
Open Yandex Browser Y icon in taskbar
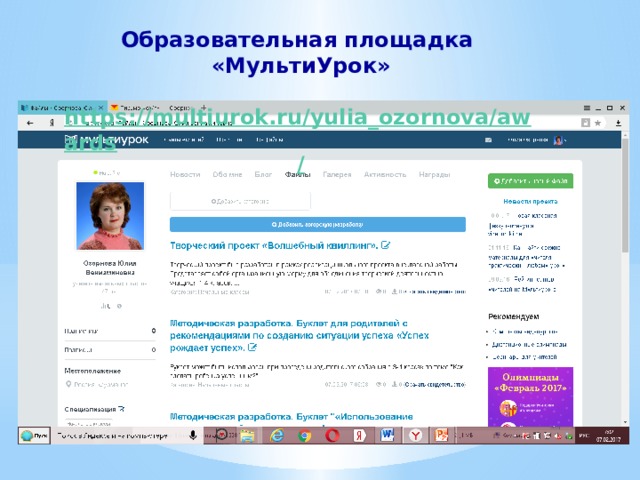(x=415, y=436)
